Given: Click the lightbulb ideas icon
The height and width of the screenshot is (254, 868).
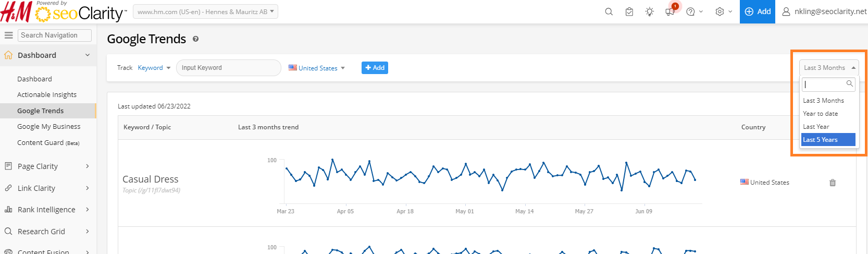Looking at the screenshot, I should (x=649, y=11).
